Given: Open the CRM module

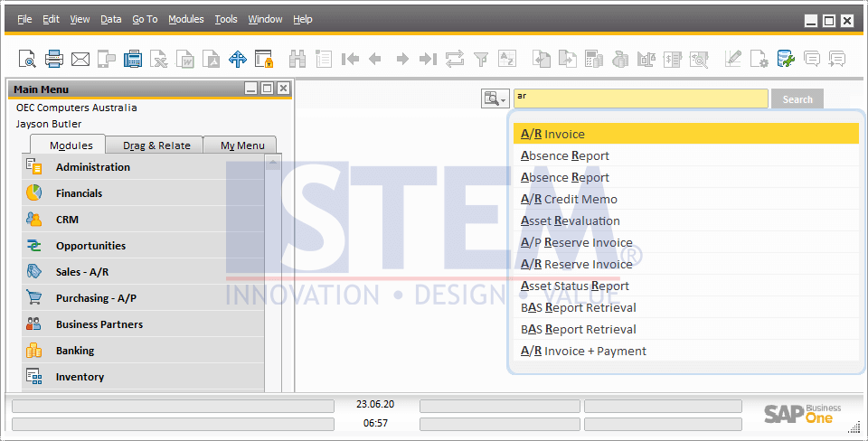Looking at the screenshot, I should click(143, 220).
